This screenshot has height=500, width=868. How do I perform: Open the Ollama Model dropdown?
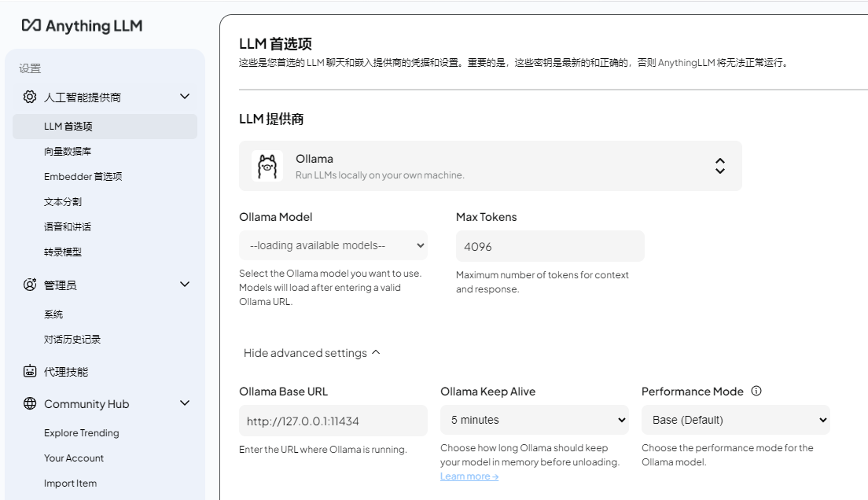(x=333, y=245)
